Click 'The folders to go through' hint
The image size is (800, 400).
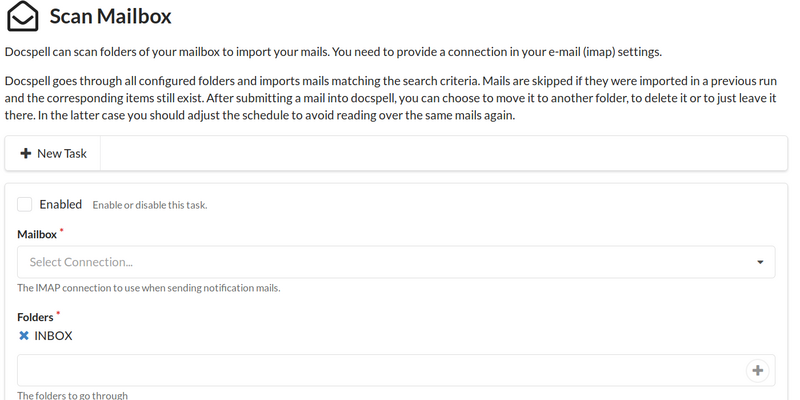click(x=73, y=395)
